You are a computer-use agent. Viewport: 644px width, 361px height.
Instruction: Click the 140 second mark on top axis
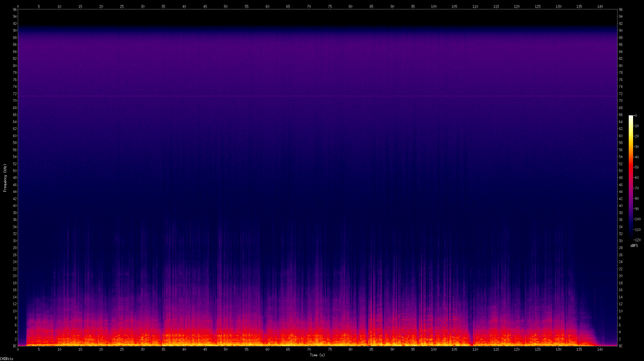coord(600,6)
